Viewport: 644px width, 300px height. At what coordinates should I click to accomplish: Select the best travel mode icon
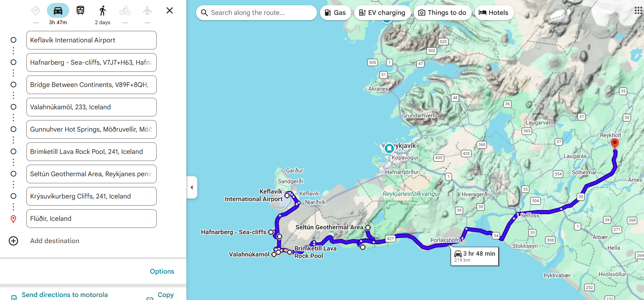coord(36,10)
